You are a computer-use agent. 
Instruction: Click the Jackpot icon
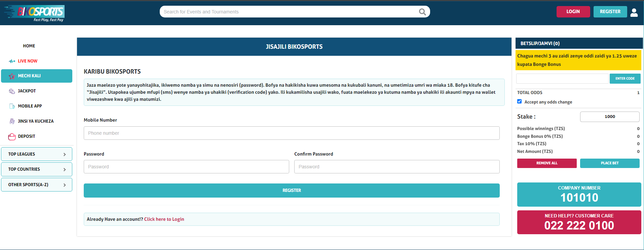(12, 91)
